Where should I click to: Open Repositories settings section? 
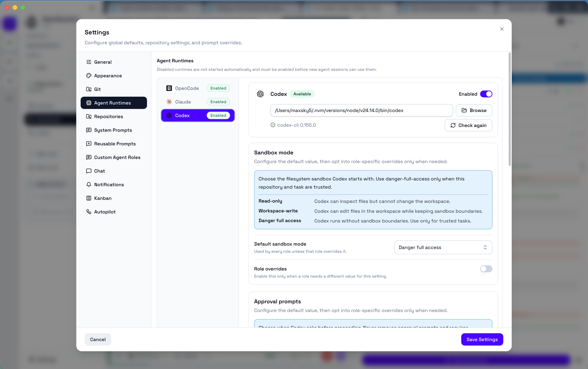click(113, 116)
